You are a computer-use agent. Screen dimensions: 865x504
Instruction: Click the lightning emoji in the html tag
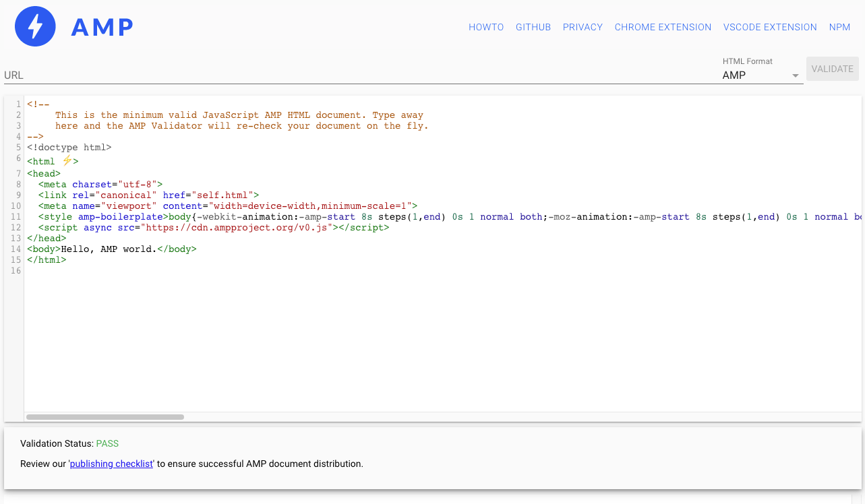tap(67, 160)
